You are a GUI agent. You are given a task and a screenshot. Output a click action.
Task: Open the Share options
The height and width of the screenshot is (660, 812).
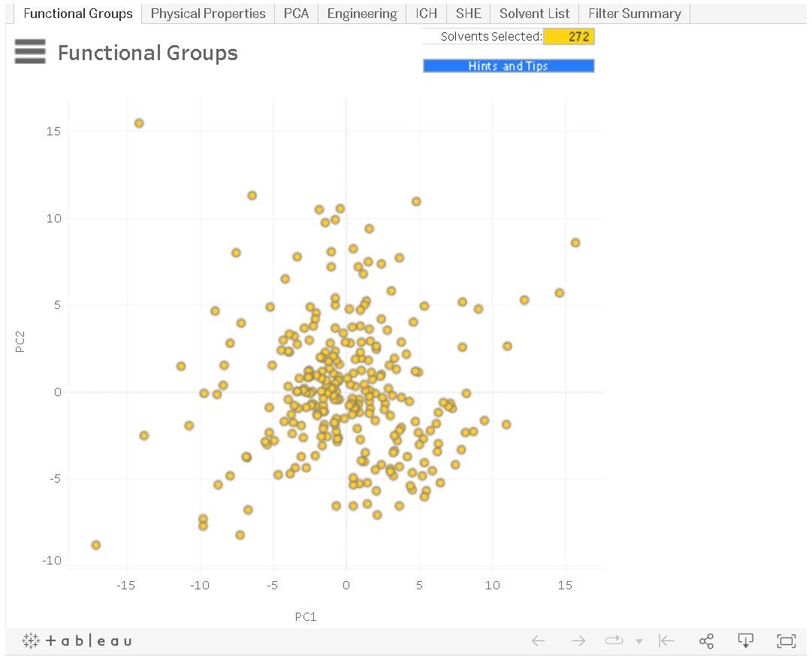point(706,640)
